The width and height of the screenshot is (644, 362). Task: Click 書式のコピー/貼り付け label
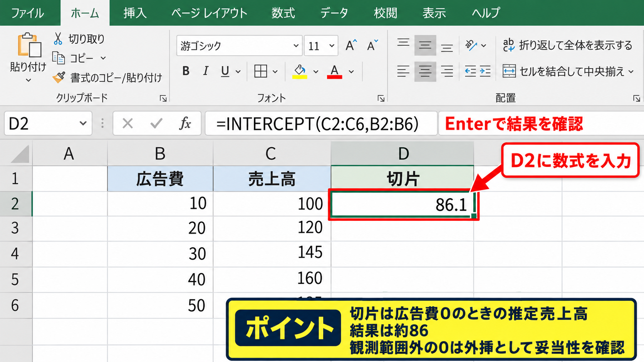click(x=116, y=78)
